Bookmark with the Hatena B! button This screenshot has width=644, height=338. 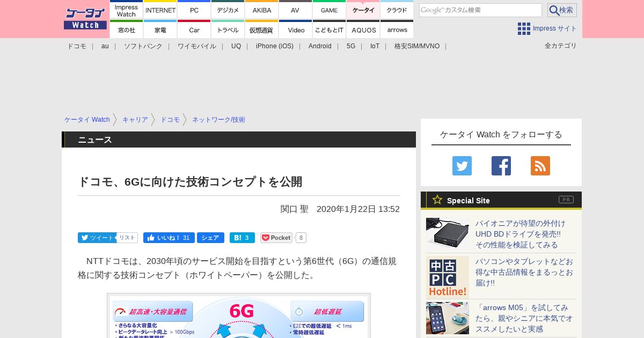pos(242,238)
